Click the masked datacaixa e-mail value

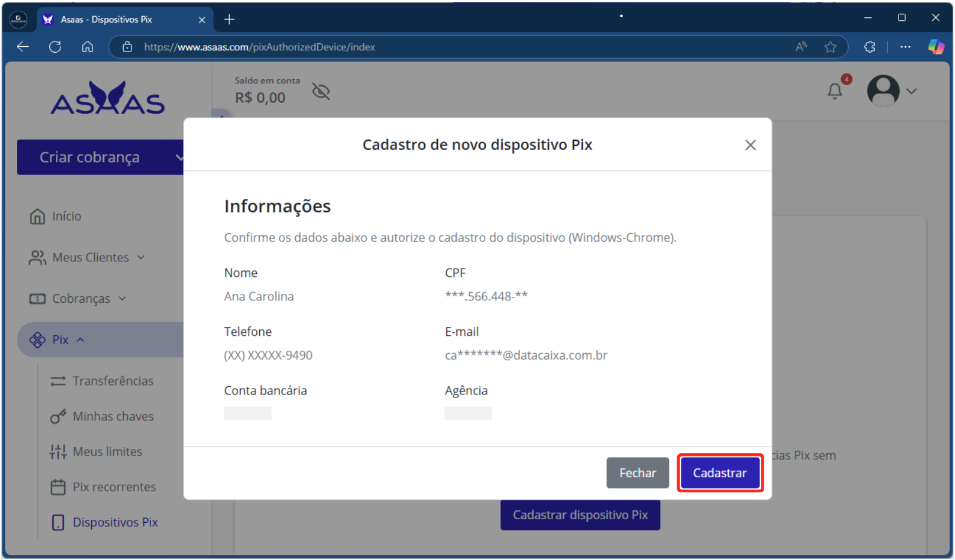point(526,356)
